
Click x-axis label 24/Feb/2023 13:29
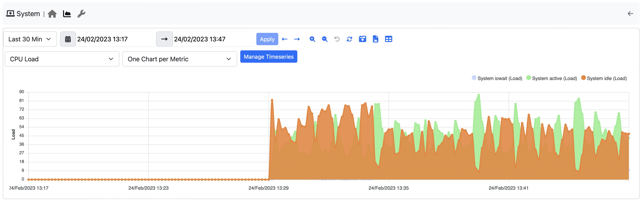click(268, 188)
